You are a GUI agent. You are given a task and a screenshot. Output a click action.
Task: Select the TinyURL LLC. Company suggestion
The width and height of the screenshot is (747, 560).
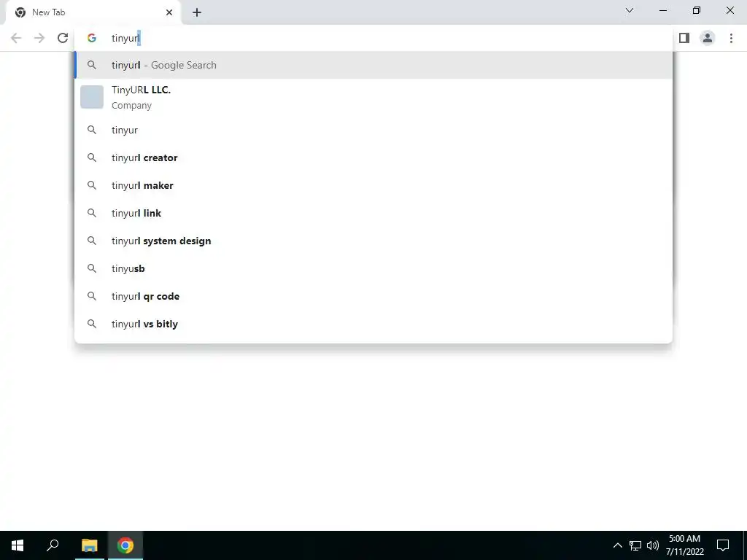pos(373,97)
